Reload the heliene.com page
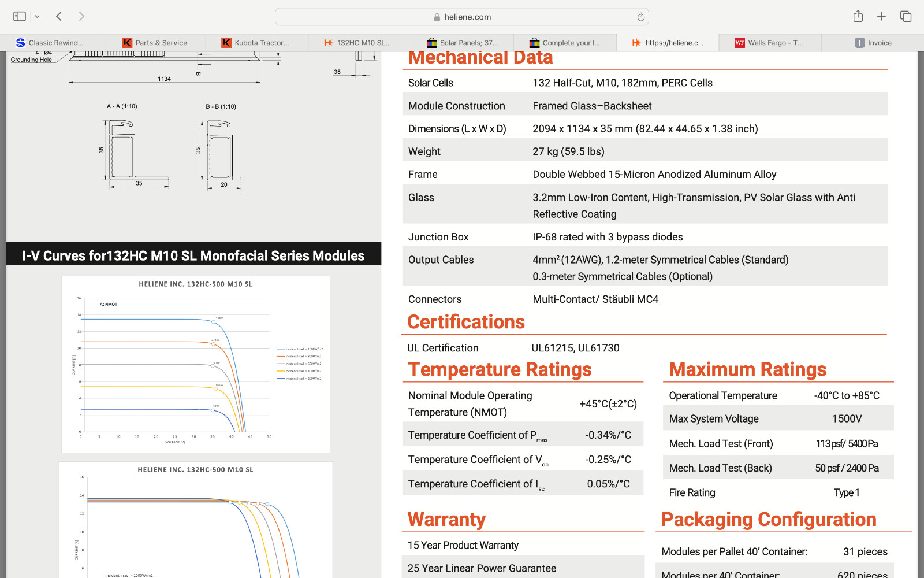The width and height of the screenshot is (924, 578). [x=640, y=17]
